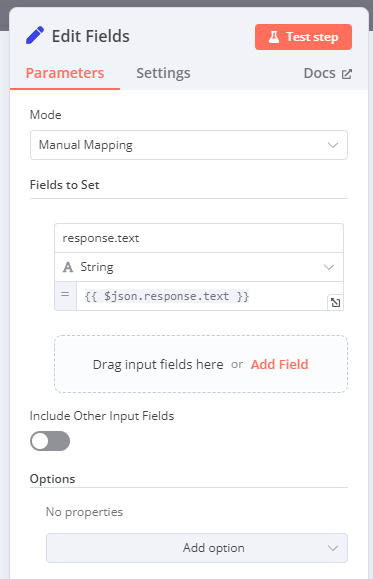Image resolution: width=373 pixels, height=579 pixels.
Task: Click the 'A' string type icon
Action: tap(68, 267)
